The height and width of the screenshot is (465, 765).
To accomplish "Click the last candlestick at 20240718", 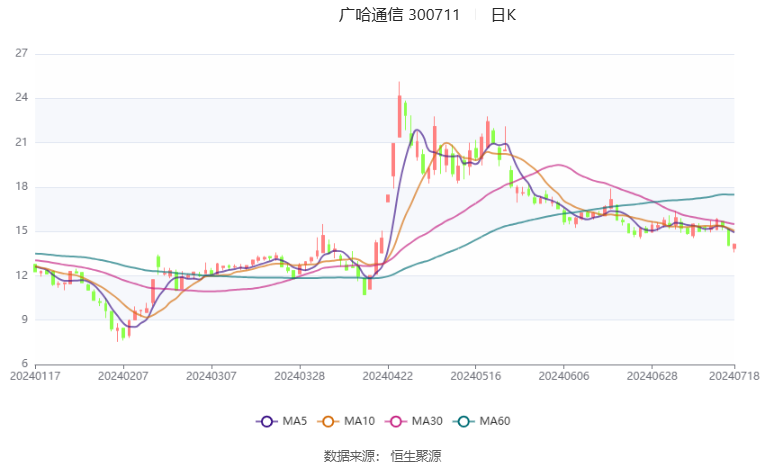I will 734,247.
